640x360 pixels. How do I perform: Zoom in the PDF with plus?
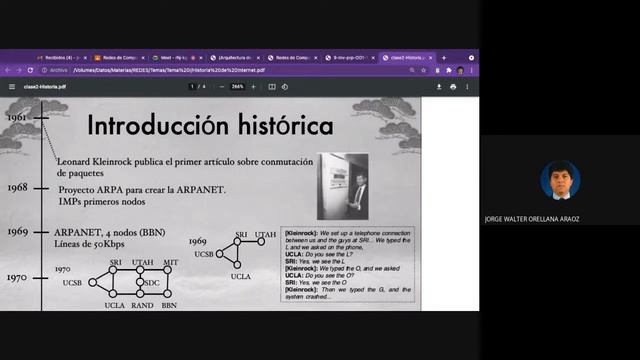pyautogui.click(x=253, y=87)
